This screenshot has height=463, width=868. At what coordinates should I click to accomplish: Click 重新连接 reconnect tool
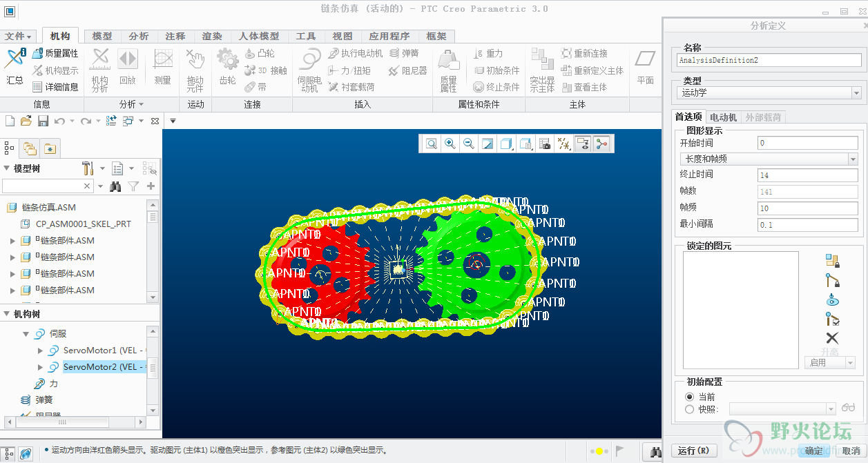[584, 53]
